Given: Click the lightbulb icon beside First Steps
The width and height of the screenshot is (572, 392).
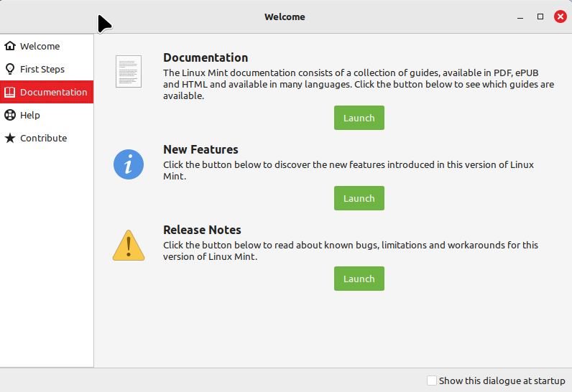Looking at the screenshot, I should [10, 69].
